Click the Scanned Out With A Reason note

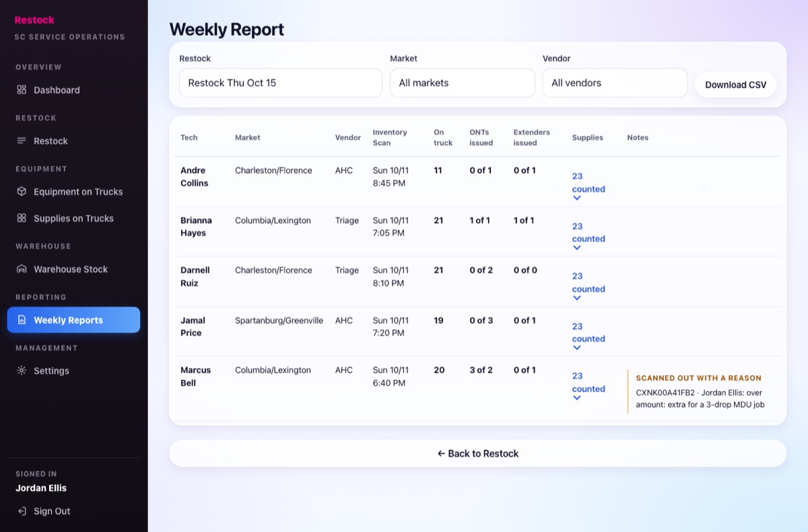[x=699, y=378]
